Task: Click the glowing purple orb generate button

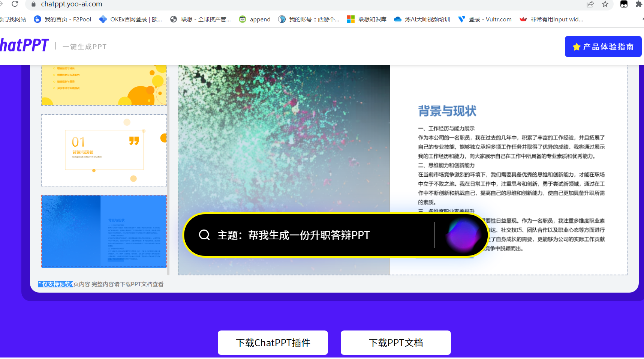Action: tap(463, 235)
